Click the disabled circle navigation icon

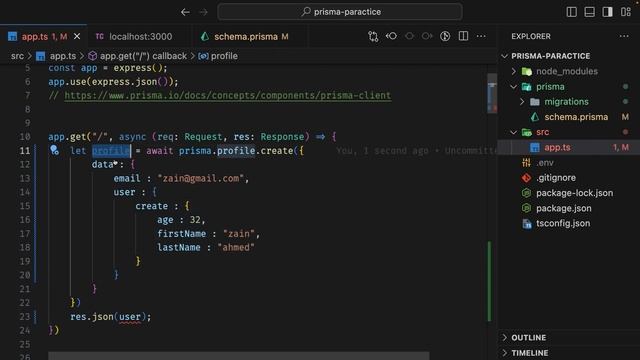tap(409, 36)
